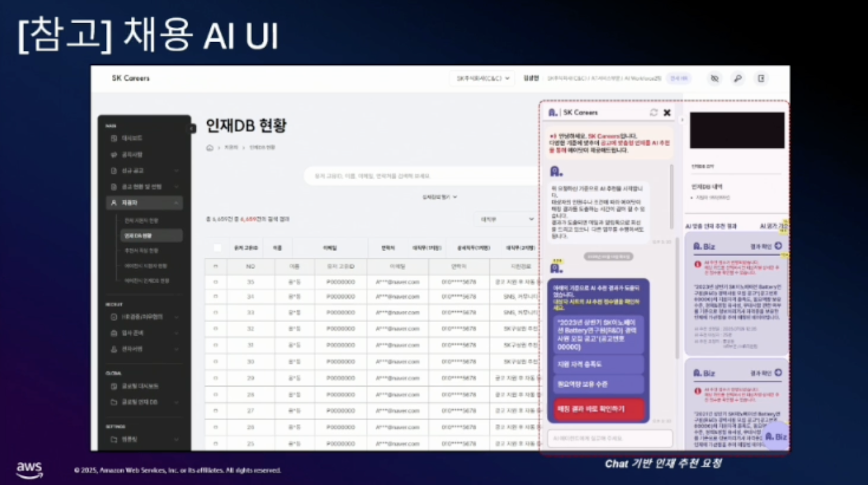Click the home icon in the breadcrumb
This screenshot has height=485, width=868.
click(x=210, y=148)
